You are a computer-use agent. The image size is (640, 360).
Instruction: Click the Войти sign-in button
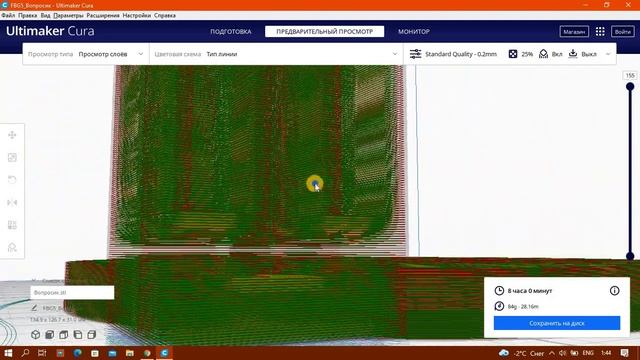coord(622,31)
